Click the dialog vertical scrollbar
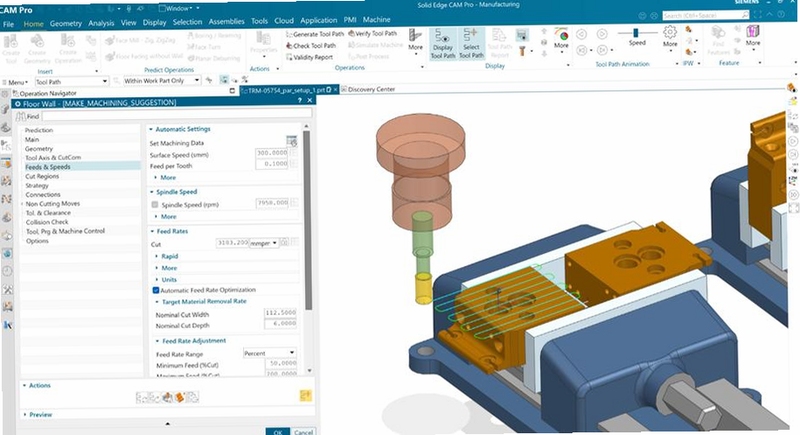 [x=306, y=220]
